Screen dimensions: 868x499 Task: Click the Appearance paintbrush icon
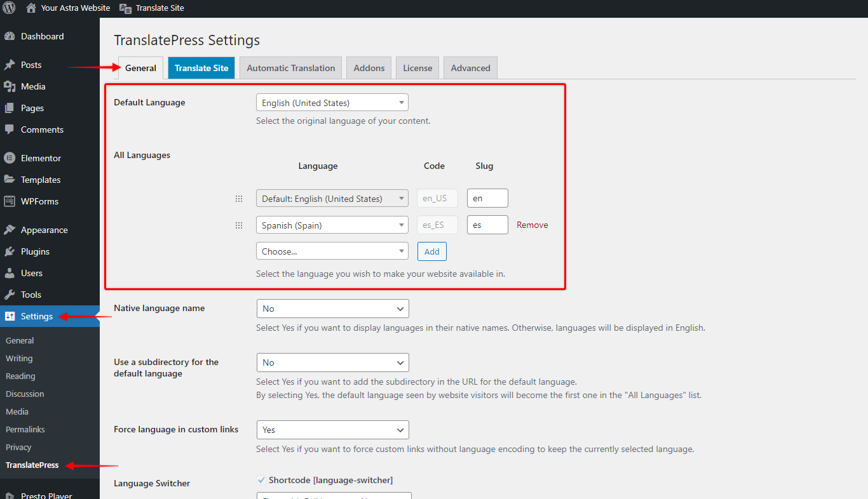pos(10,230)
